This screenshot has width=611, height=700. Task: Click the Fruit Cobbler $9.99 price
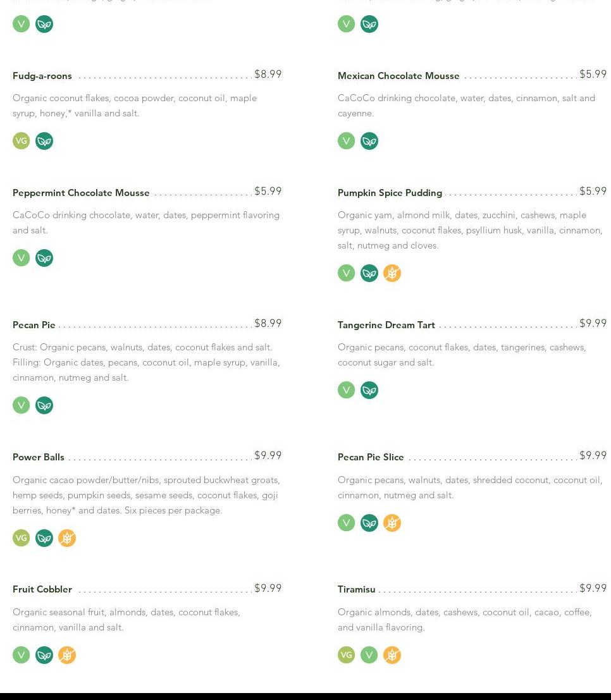click(268, 588)
